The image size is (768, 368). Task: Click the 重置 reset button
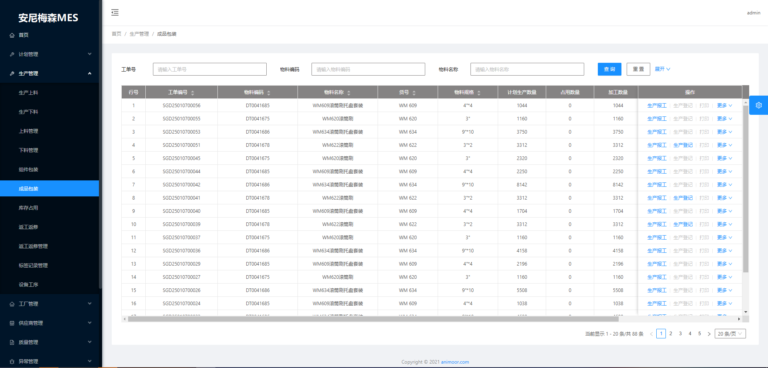[x=638, y=69]
